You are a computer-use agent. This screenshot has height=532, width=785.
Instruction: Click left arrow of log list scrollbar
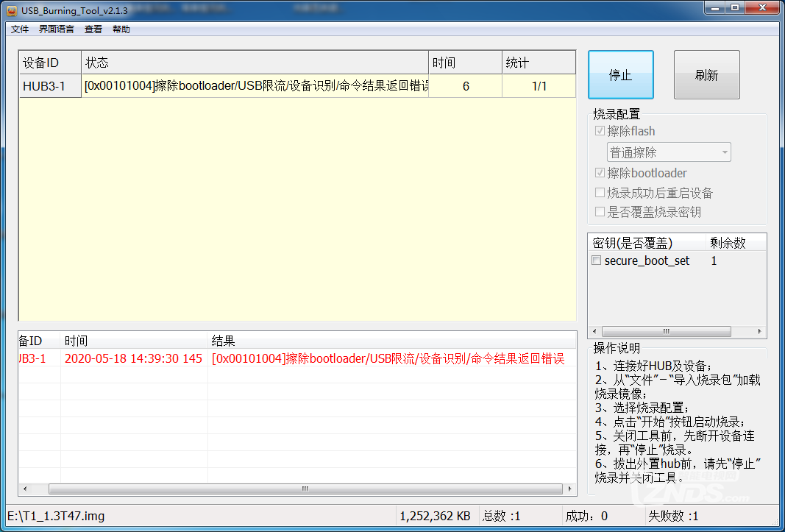point(25,489)
